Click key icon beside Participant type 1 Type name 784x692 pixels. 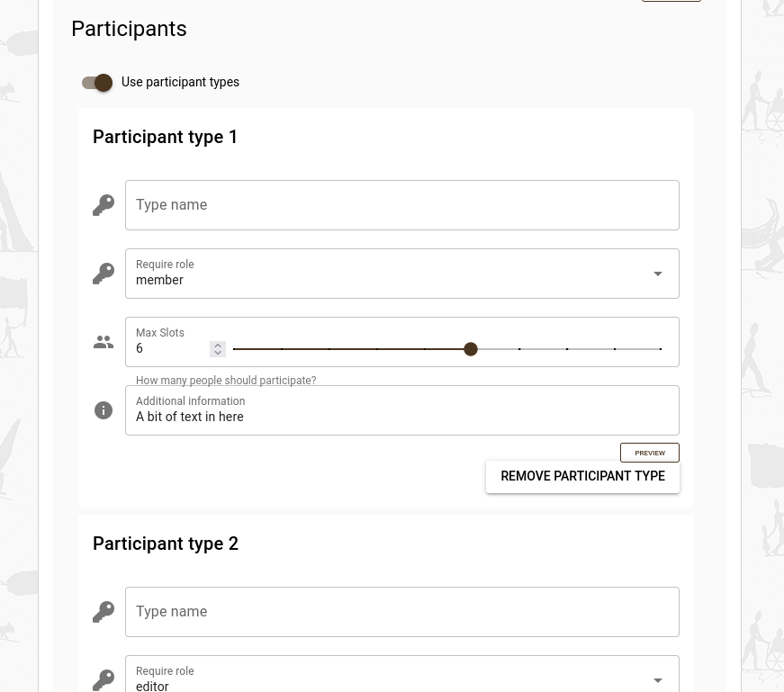104,205
